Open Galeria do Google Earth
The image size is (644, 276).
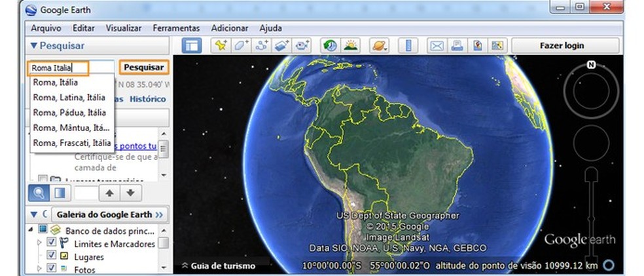pos(110,214)
